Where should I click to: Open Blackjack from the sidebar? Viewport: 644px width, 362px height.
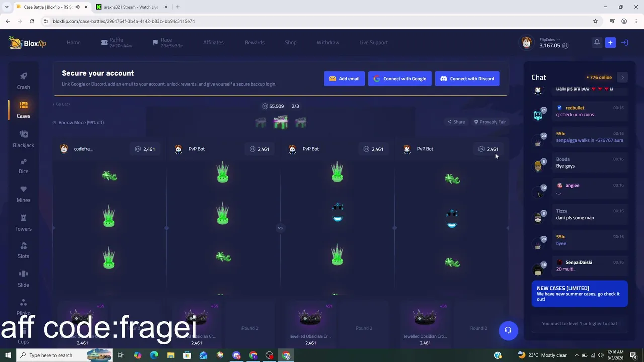[x=23, y=139]
